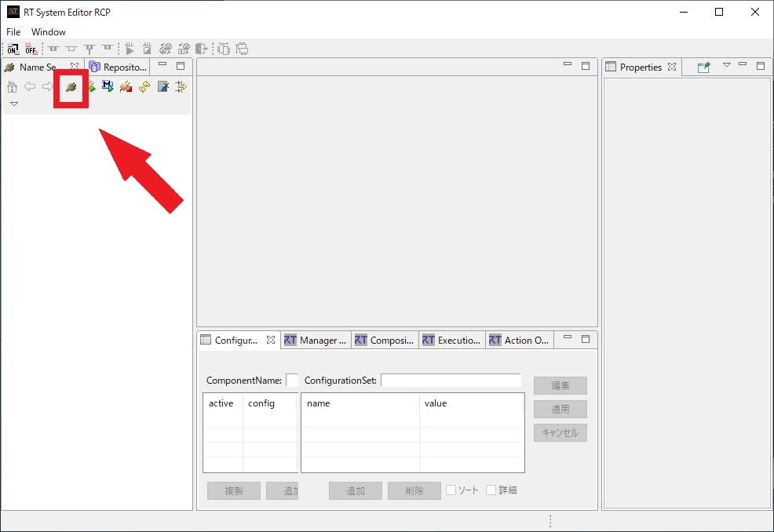Close the Name Service view tab

[75, 66]
